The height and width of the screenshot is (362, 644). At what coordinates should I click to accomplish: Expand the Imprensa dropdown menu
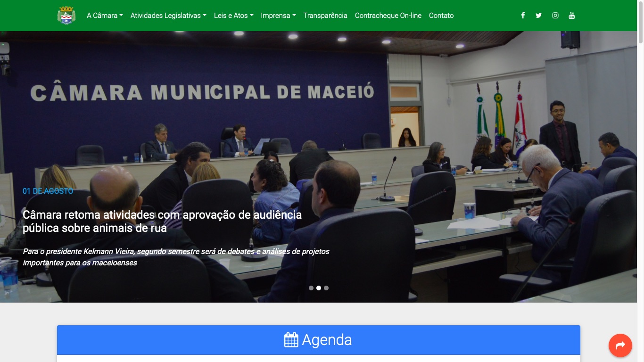[278, 16]
